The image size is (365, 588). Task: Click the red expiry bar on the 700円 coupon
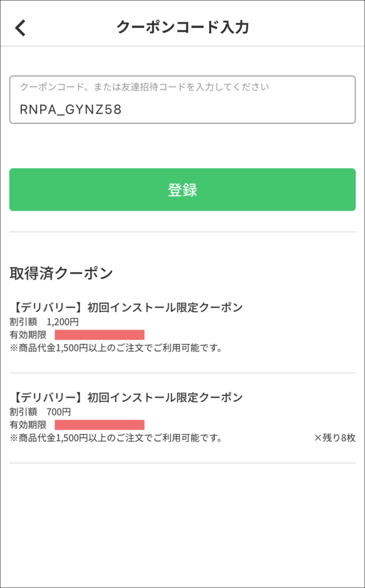tap(99, 425)
